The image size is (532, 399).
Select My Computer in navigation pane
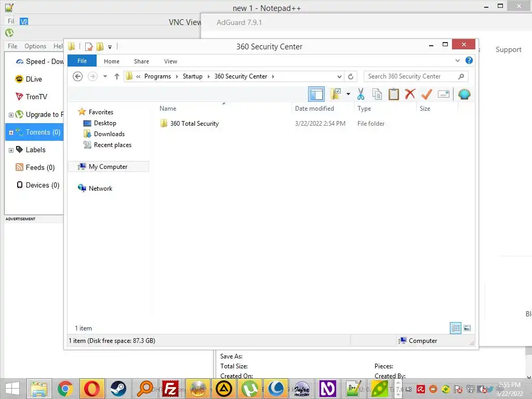(108, 167)
